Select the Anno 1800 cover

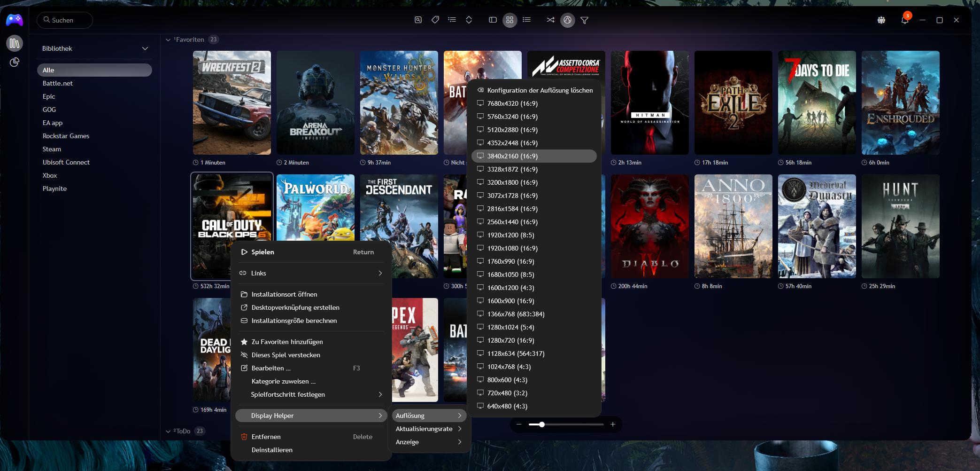(733, 226)
